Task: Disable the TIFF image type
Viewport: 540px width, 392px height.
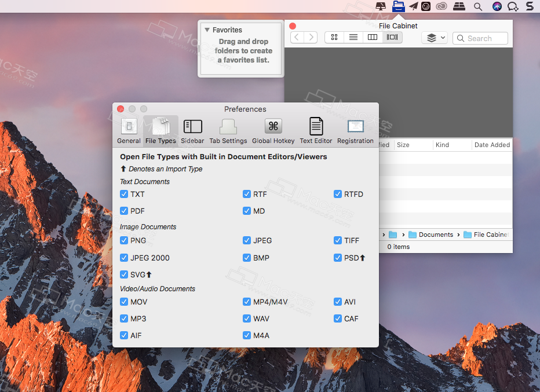Action: point(337,240)
